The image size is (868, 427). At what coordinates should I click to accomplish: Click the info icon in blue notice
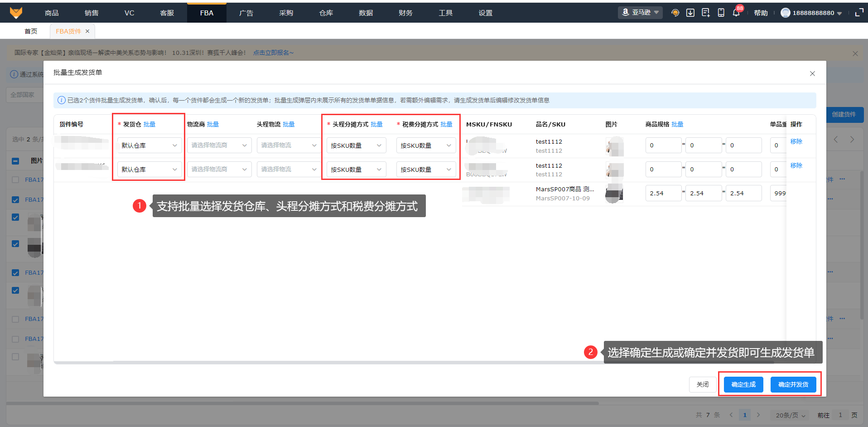coord(62,100)
